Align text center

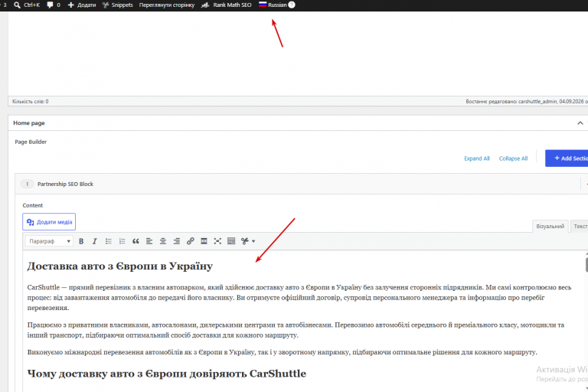point(163,241)
